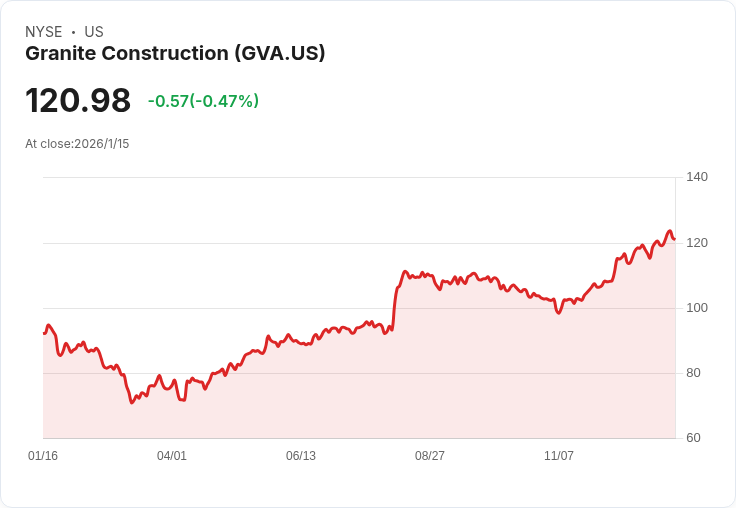The image size is (736, 508).
Task: Click the chart line's lowest March dip
Action: point(132,402)
